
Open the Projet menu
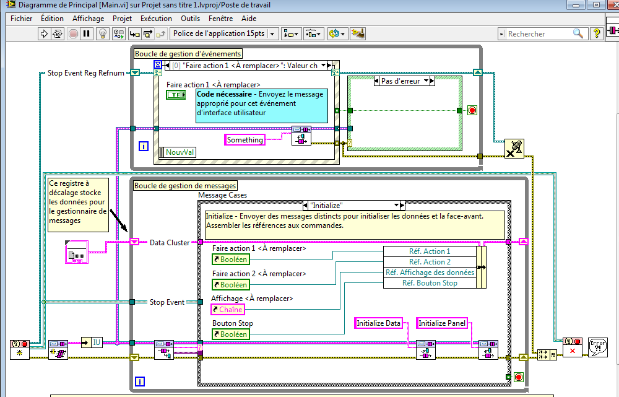(122, 19)
